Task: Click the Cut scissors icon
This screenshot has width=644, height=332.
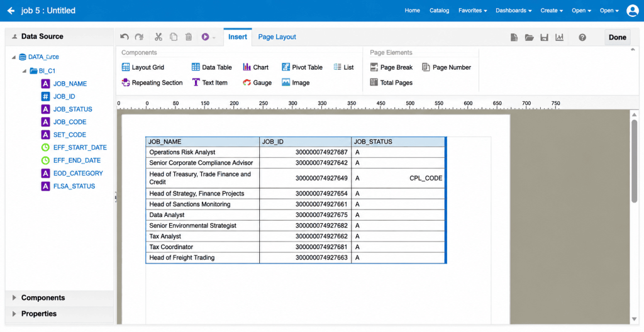Action: pos(158,37)
